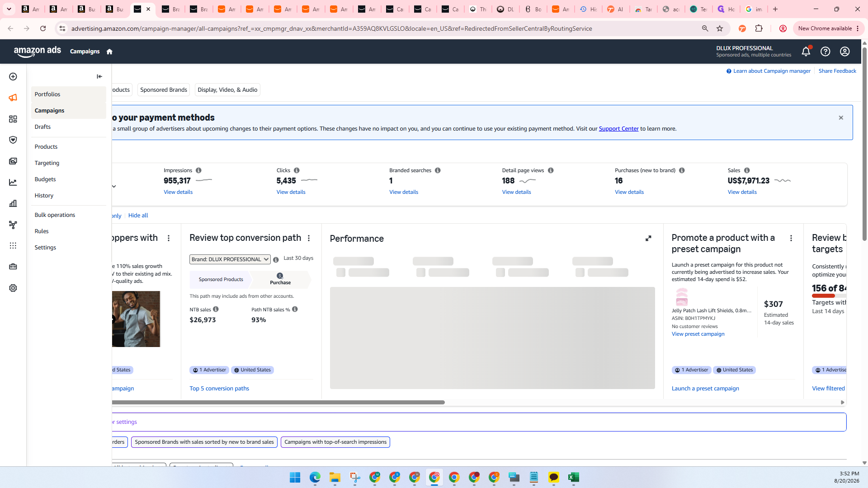Open the Portfolios menu item

(69, 94)
